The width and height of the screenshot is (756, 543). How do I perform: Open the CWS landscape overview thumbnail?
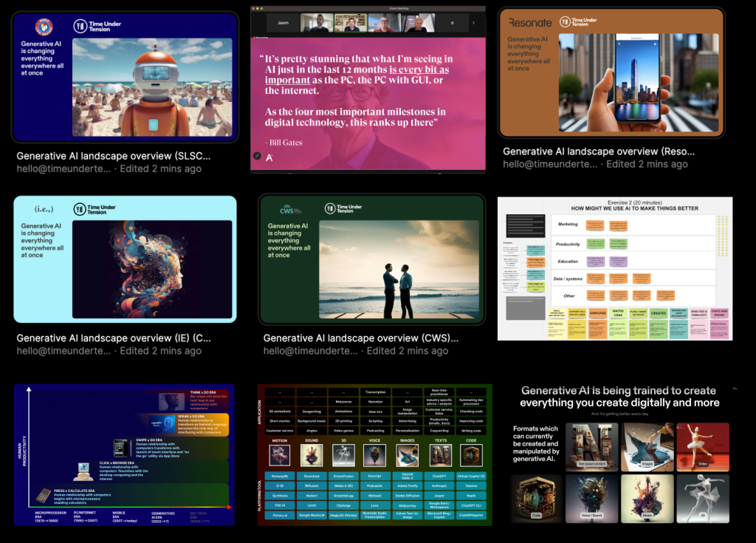coord(371,259)
